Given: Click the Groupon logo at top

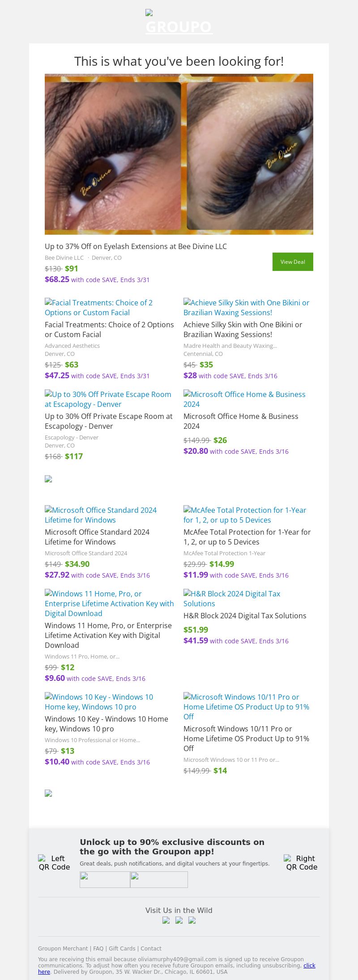Looking at the screenshot, I should tap(179, 22).
